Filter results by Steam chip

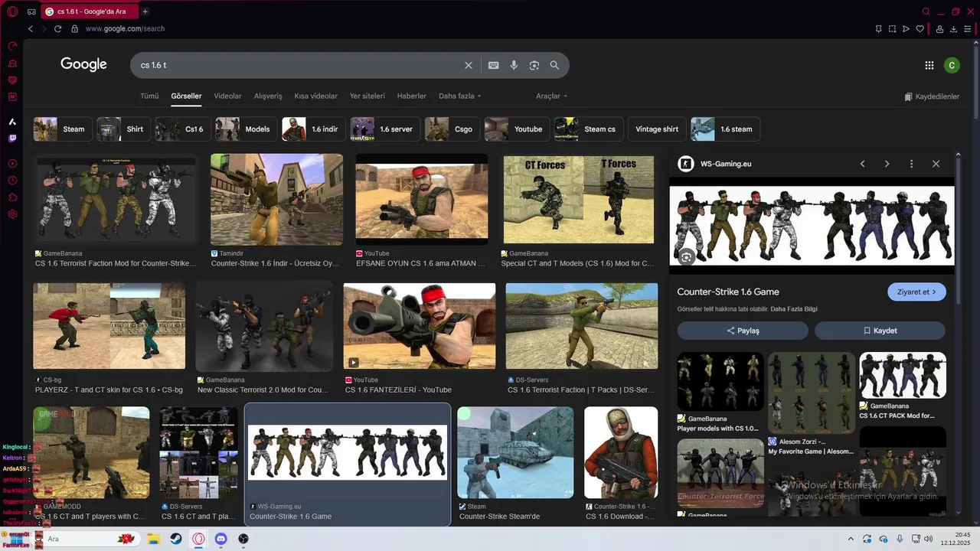coord(63,129)
